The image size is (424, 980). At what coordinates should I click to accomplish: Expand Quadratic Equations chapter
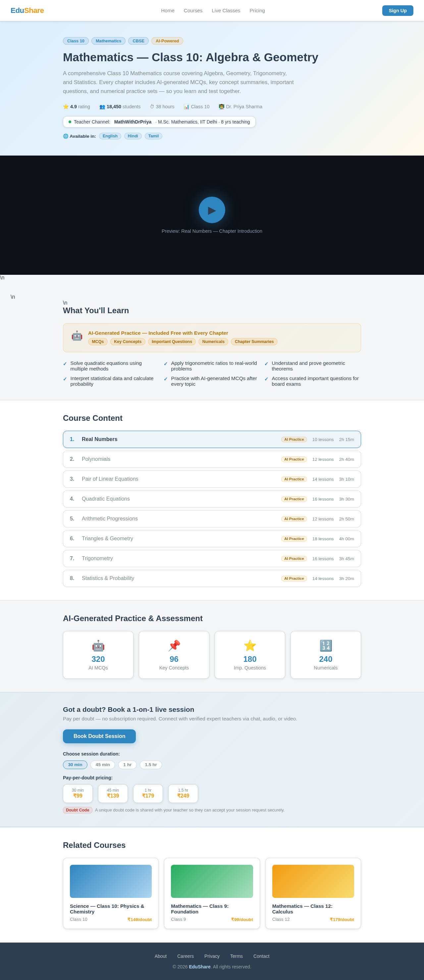[x=212, y=499]
